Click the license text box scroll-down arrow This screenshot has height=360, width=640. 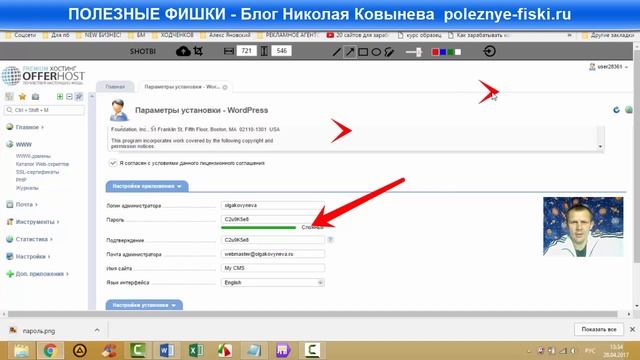click(x=600, y=147)
